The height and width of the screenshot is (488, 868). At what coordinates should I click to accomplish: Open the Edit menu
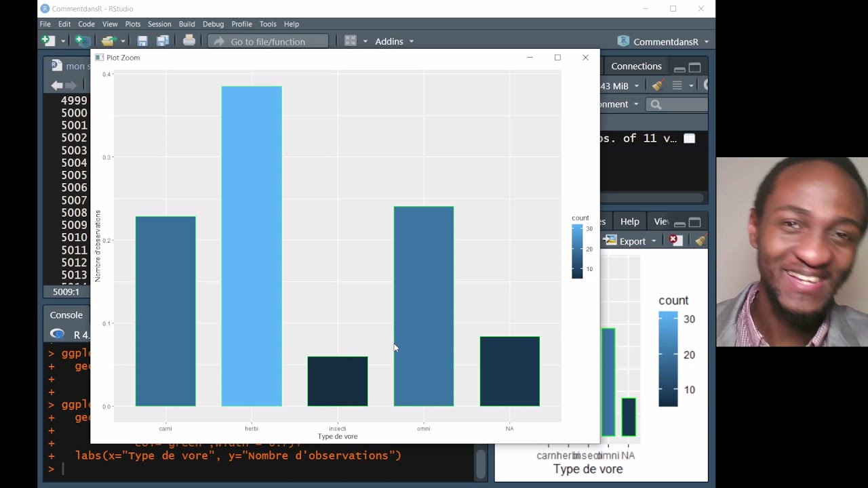click(64, 24)
